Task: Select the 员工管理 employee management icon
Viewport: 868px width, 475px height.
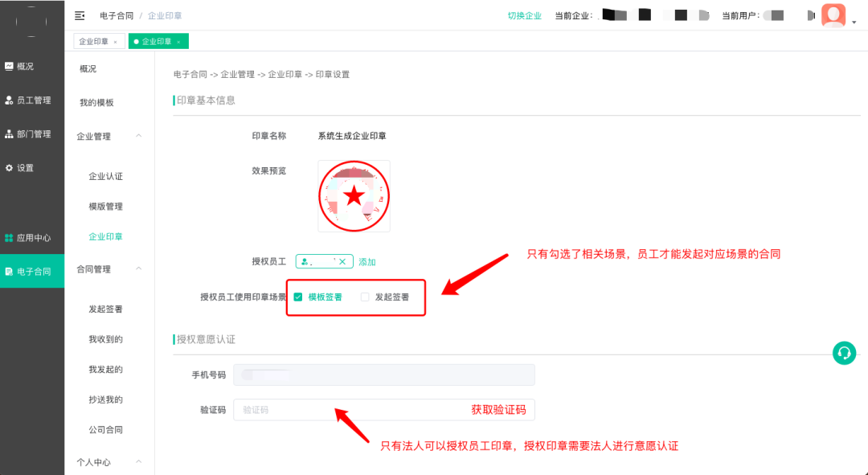Action: click(x=10, y=100)
